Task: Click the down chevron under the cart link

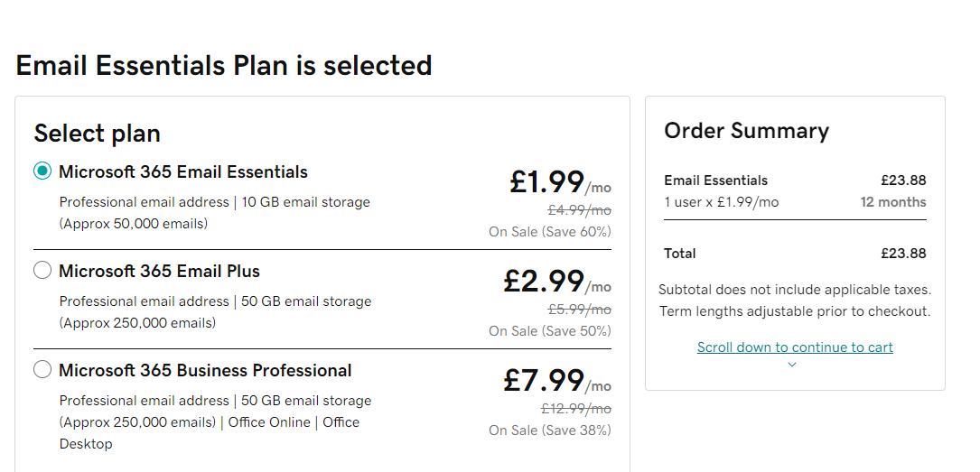Action: (792, 365)
